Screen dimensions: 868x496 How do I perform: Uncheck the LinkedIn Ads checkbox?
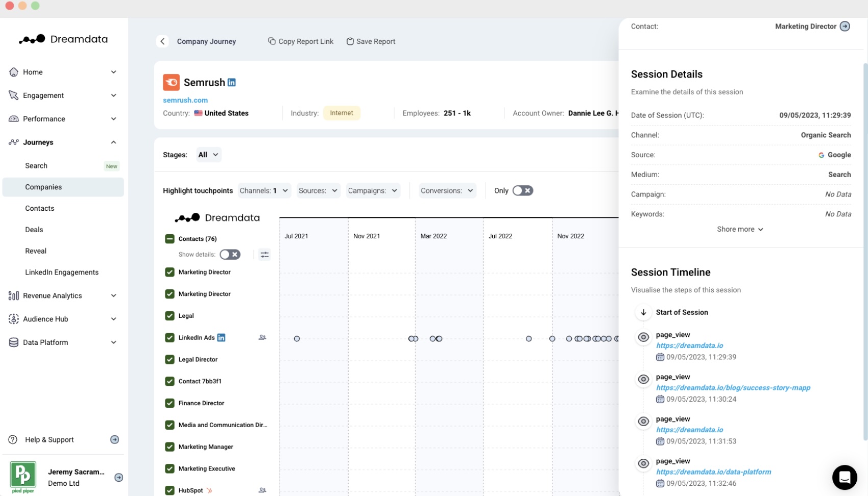170,338
